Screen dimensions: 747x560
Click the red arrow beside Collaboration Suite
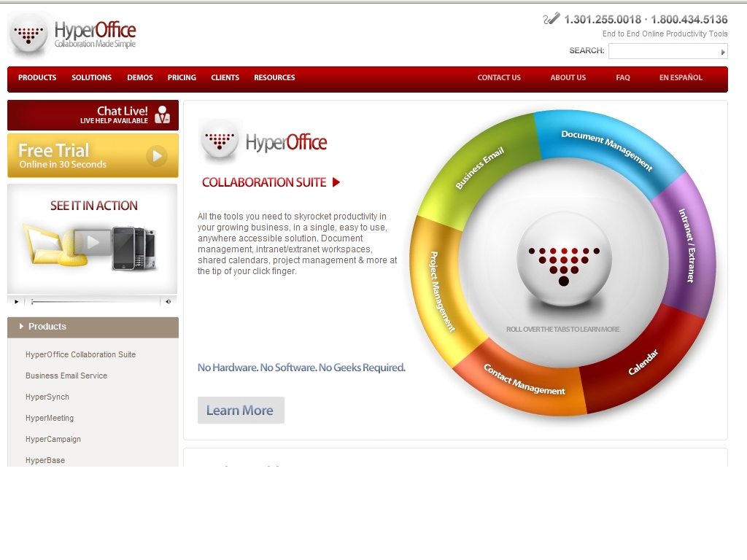point(336,182)
